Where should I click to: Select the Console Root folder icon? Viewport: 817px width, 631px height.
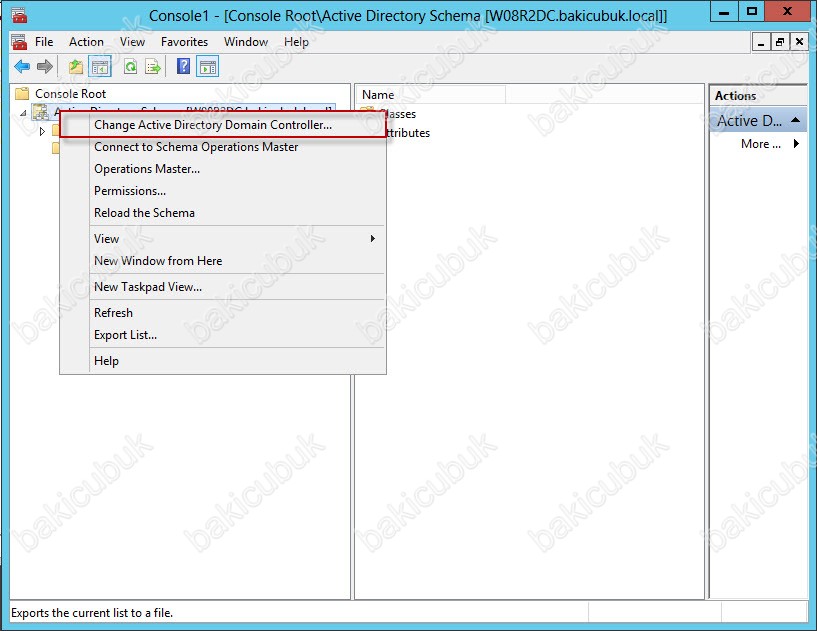click(22, 94)
